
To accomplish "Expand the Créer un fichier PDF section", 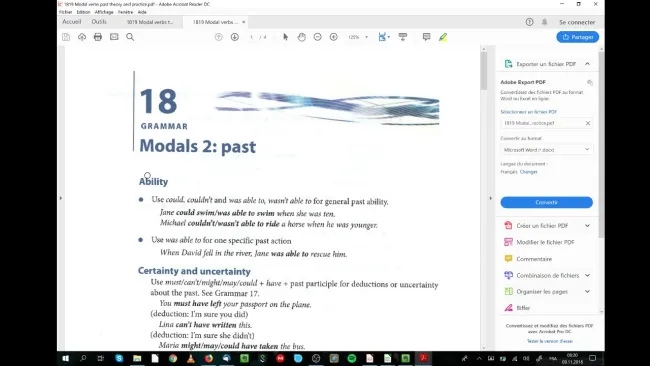I will tap(587, 225).
